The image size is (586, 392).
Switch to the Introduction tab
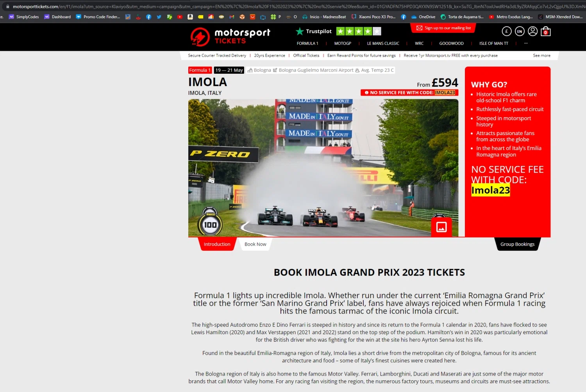point(217,244)
